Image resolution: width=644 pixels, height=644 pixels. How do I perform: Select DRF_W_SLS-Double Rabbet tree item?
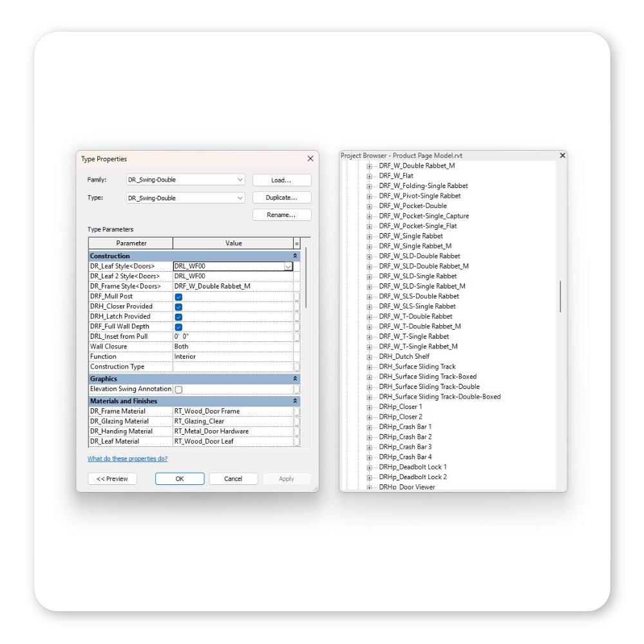(419, 296)
